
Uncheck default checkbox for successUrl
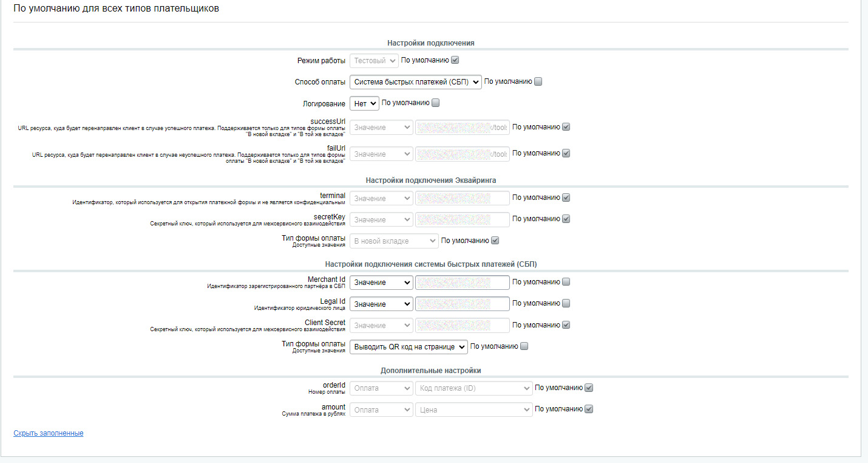[x=566, y=127]
